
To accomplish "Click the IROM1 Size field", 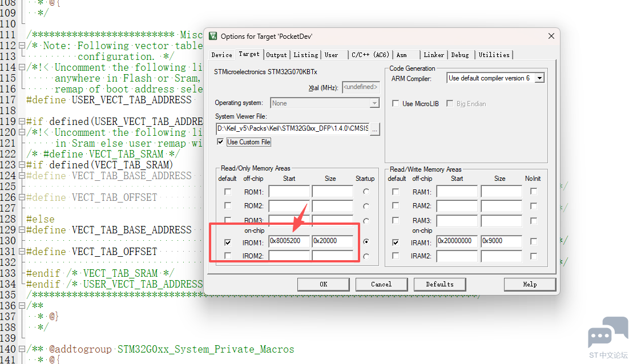I will (x=333, y=241).
